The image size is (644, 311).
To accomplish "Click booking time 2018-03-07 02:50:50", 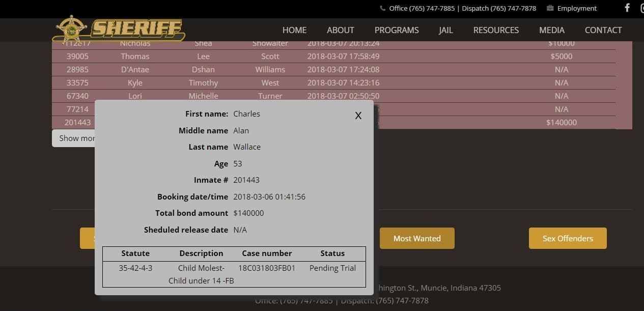I will click(343, 96).
